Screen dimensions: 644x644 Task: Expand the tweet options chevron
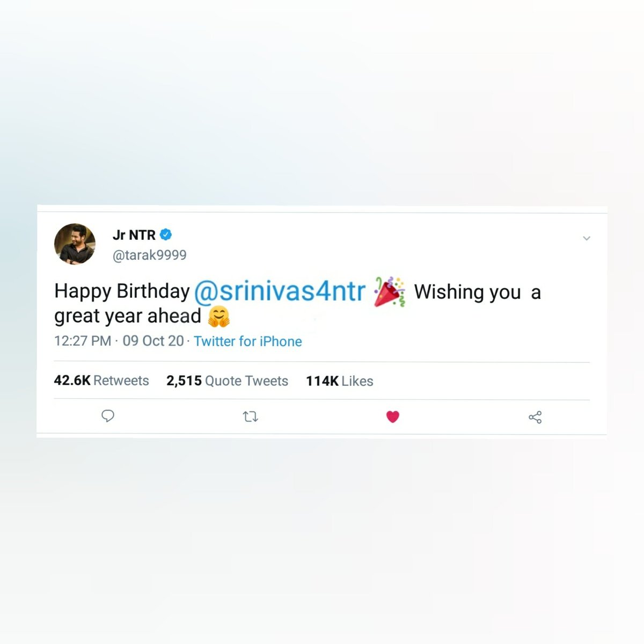pos(587,238)
